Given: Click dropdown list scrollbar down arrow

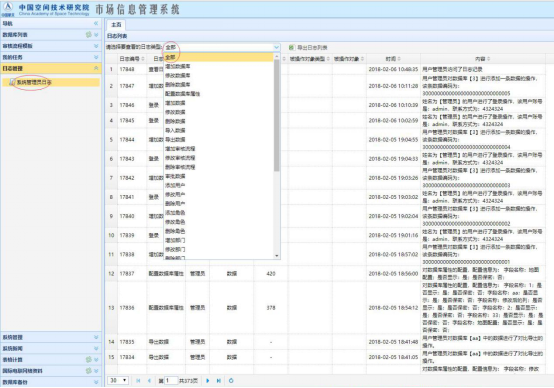Looking at the screenshot, I should [277, 255].
